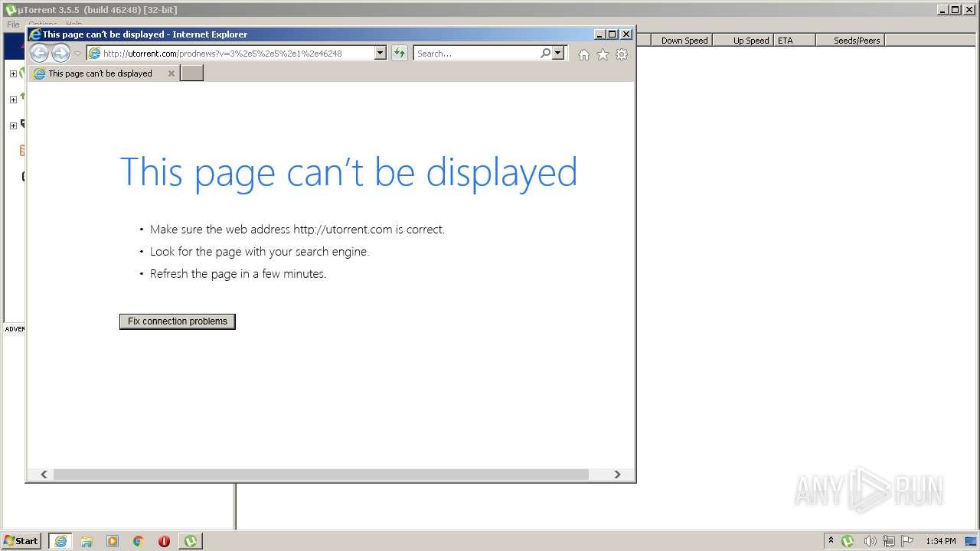Sort by Up Speed column in uTorrent
The image size is (980, 551).
743,41
